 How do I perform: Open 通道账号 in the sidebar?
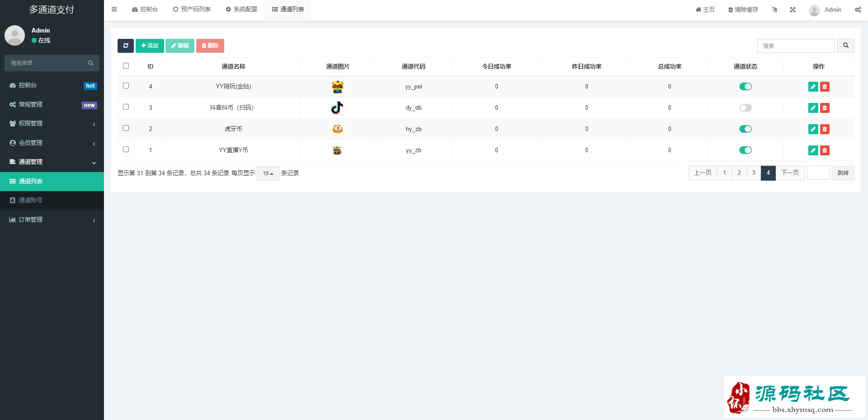point(31,201)
